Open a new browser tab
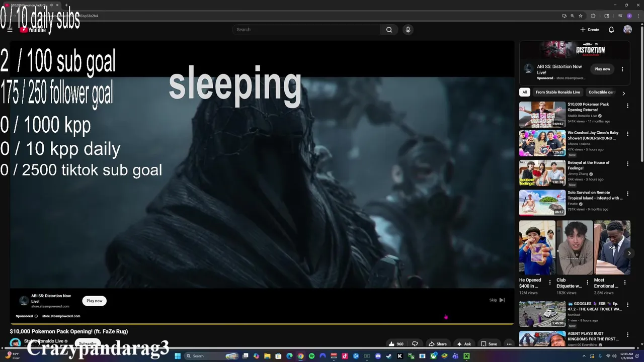This screenshot has height=362, width=644. pos(66,5)
